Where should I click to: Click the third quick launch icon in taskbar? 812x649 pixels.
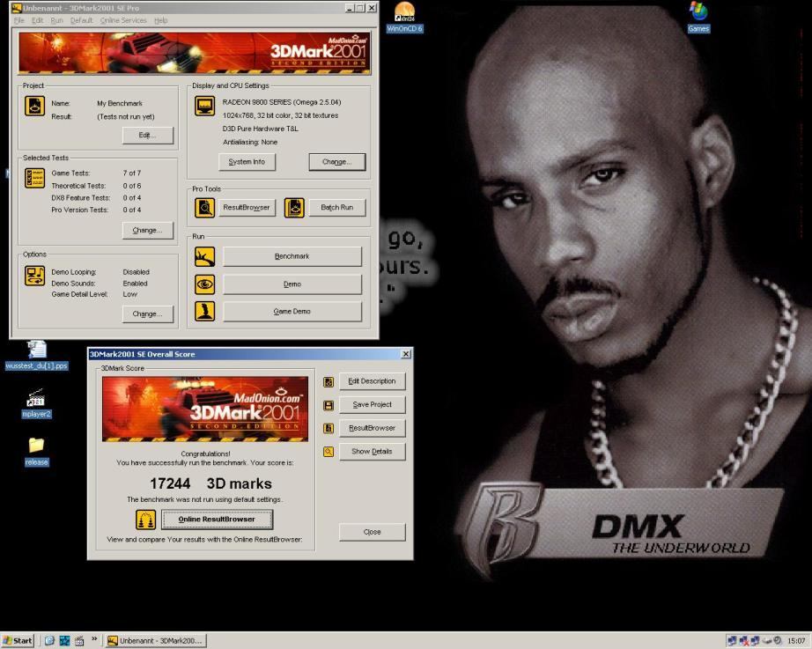pos(79,641)
